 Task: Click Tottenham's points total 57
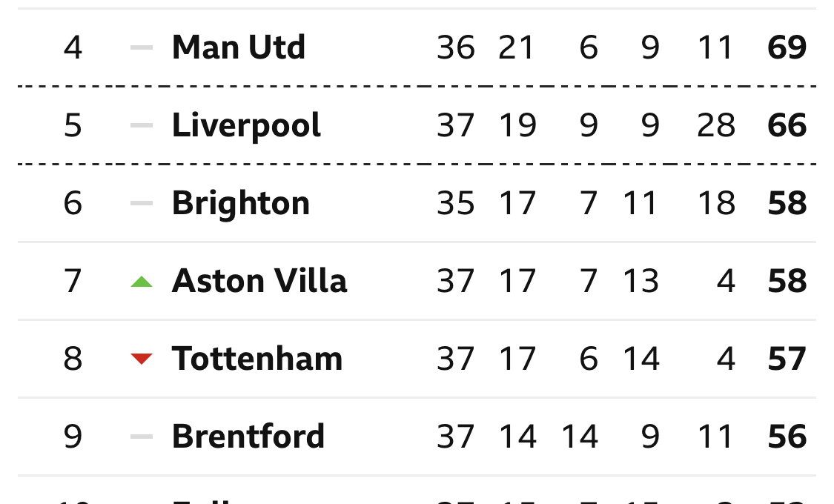787,359
